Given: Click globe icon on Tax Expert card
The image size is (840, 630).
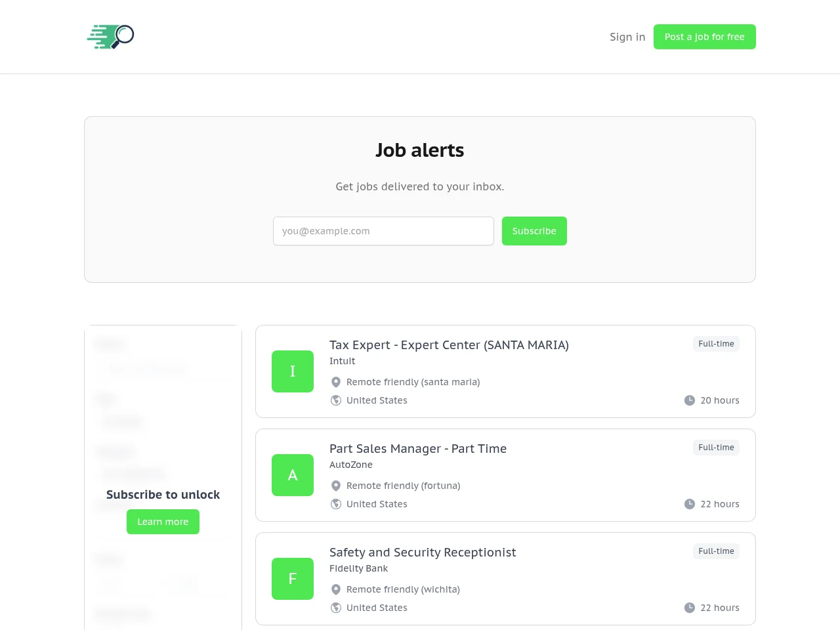Looking at the screenshot, I should (x=336, y=400).
